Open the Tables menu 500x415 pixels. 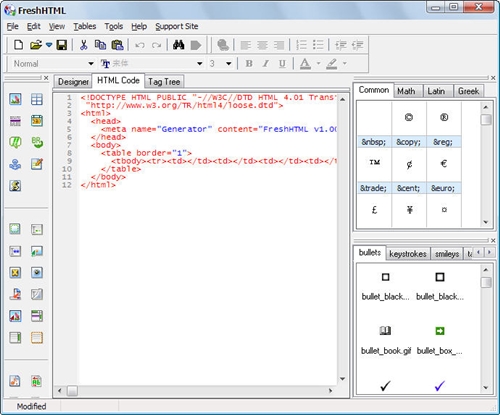pos(85,26)
